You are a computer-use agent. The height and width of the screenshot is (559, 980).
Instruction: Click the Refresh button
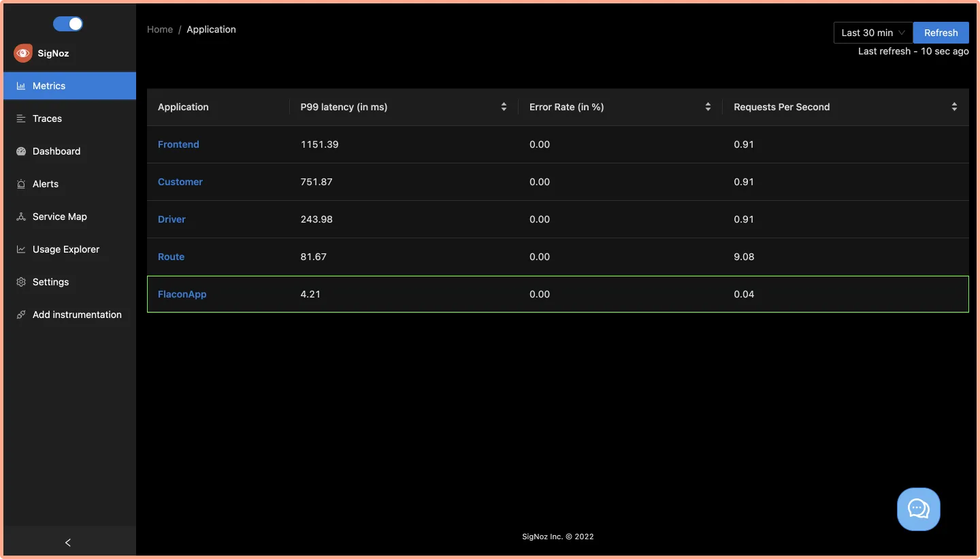coord(941,32)
